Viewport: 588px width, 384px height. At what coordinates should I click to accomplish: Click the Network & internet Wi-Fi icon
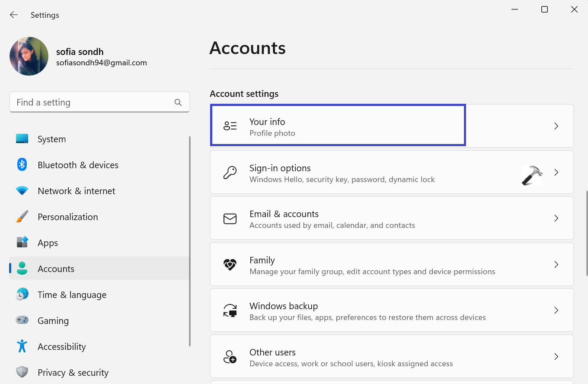[x=22, y=191]
